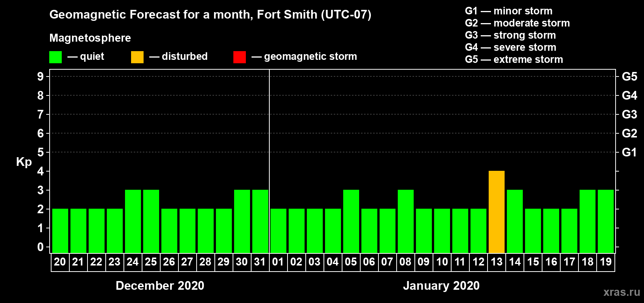This screenshot has width=644, height=303.
Task: Select the green bar for December 20
Action: point(60,231)
